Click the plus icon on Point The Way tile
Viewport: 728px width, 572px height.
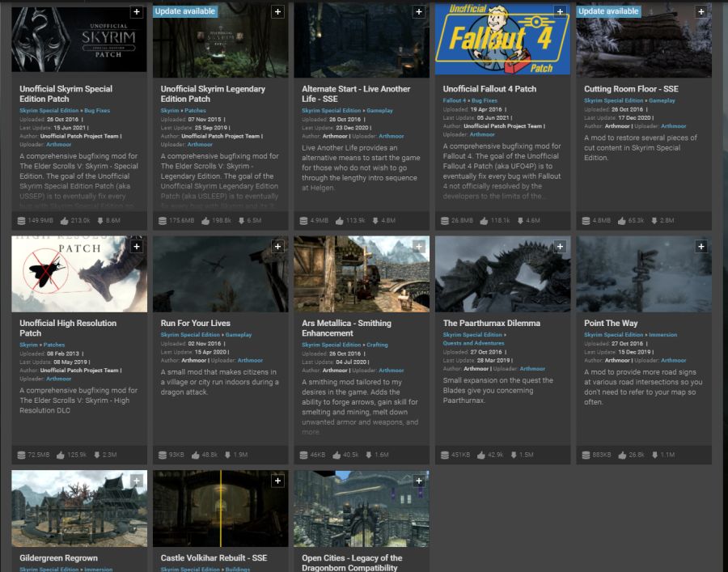point(700,246)
